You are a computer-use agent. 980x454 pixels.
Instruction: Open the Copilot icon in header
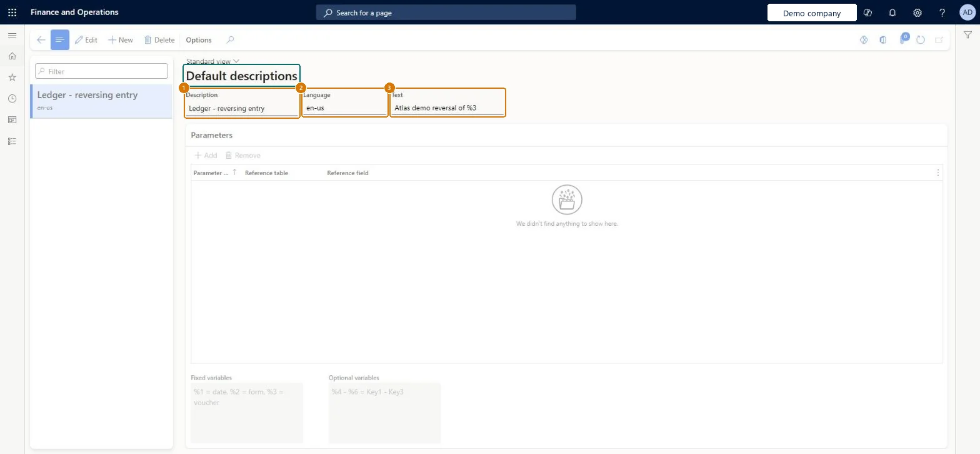(x=867, y=13)
